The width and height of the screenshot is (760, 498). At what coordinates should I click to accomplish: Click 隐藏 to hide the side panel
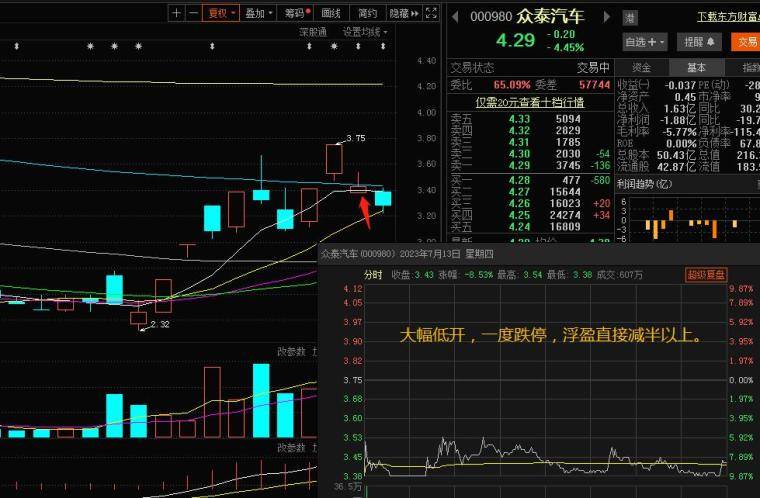coord(403,13)
